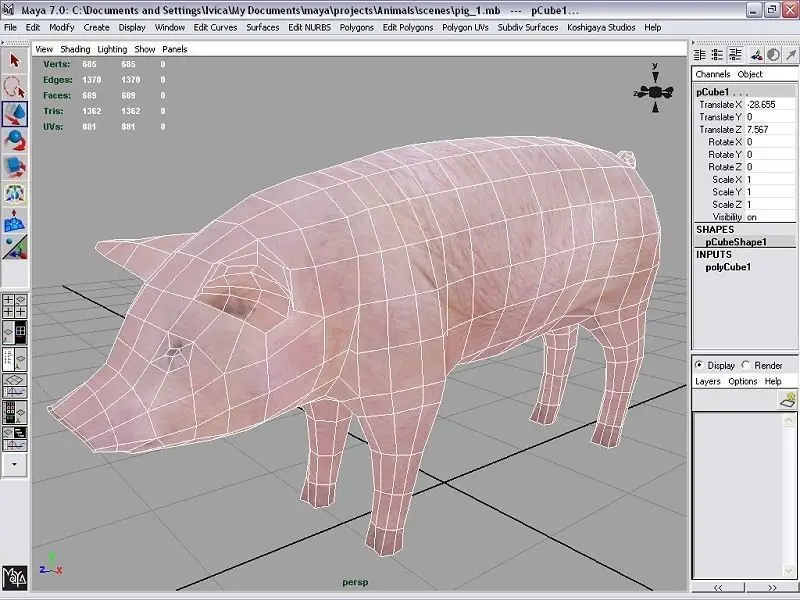Open the Edit Polygons menu
Viewport: 800px width, 600px height.
(408, 28)
